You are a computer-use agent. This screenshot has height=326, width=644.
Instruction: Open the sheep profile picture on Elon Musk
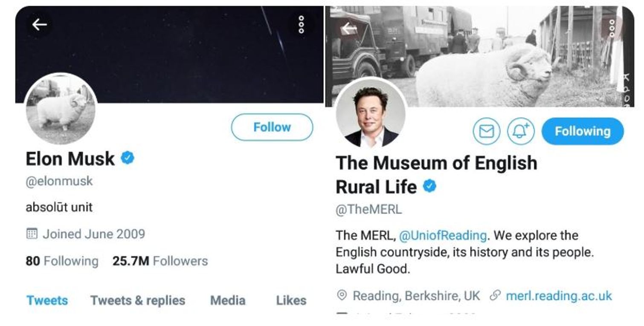[61, 110]
